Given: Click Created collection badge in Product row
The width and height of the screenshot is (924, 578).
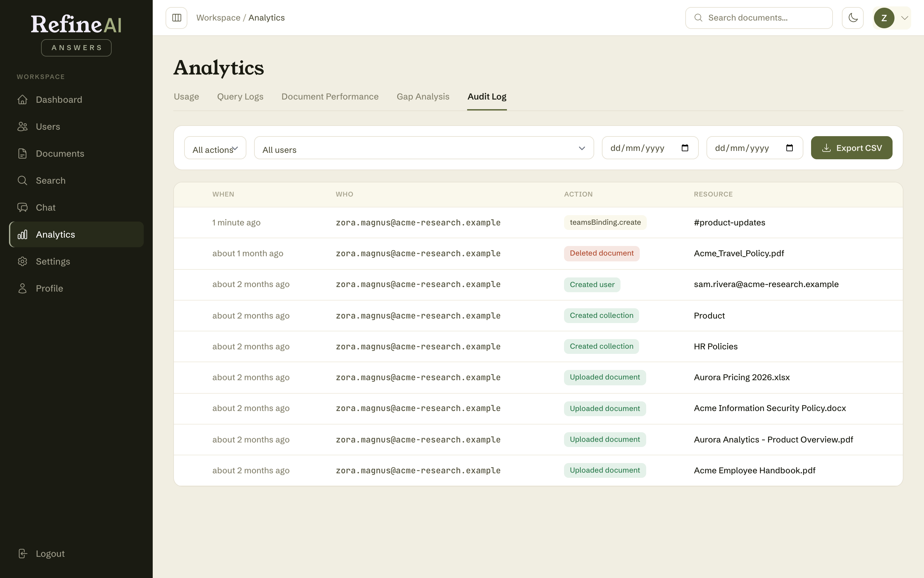Looking at the screenshot, I should [601, 315].
